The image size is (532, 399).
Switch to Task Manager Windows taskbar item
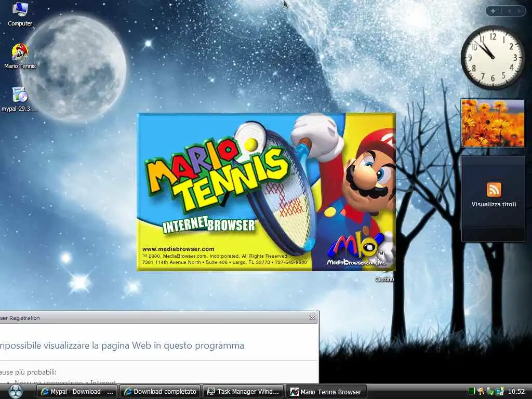click(x=243, y=392)
